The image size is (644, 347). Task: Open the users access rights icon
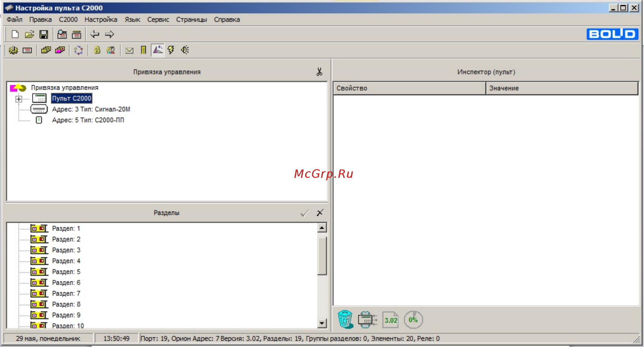tap(111, 50)
